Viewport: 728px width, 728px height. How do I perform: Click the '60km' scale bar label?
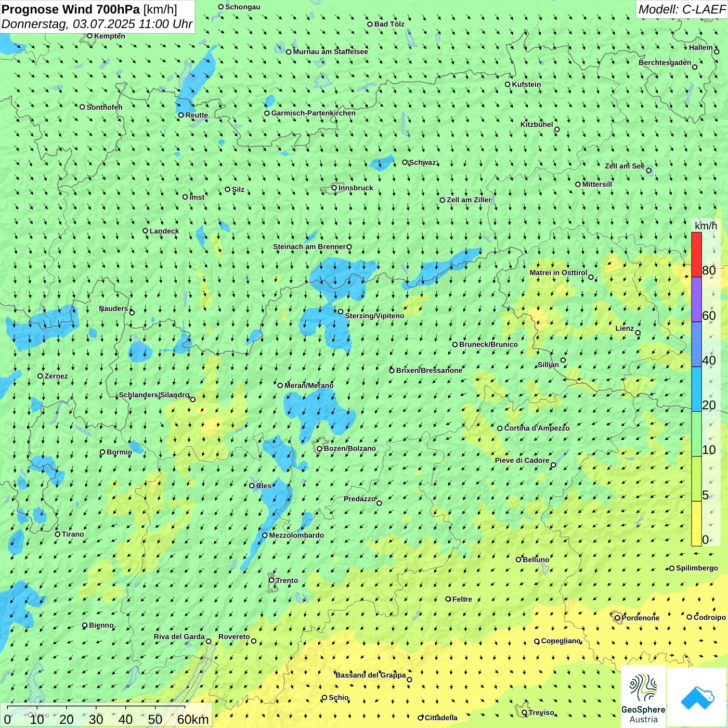(193, 719)
